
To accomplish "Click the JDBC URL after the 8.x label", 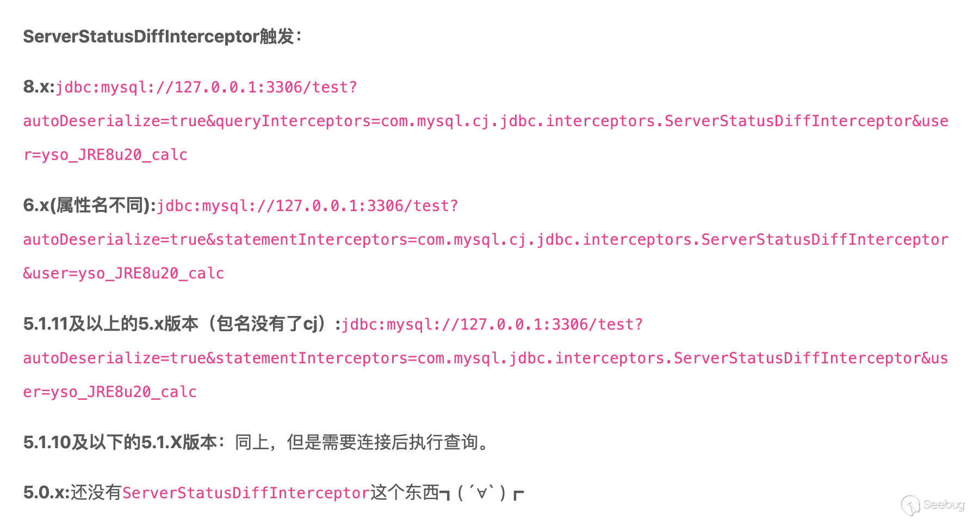I will (x=207, y=87).
